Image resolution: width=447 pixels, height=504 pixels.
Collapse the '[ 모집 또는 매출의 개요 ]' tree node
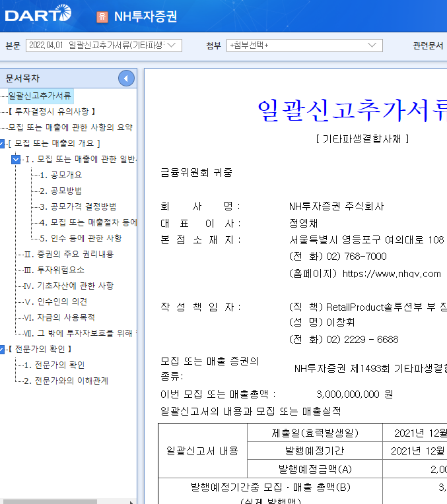[1, 143]
